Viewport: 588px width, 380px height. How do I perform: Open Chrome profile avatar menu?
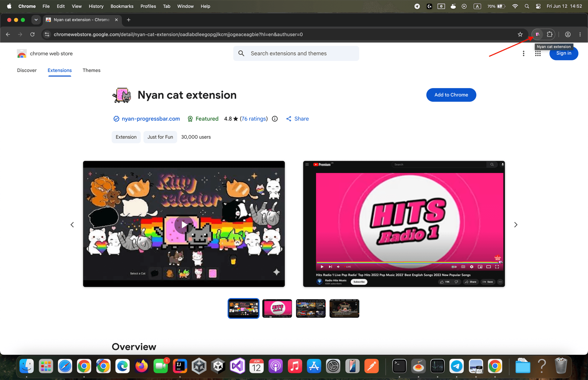(568, 34)
